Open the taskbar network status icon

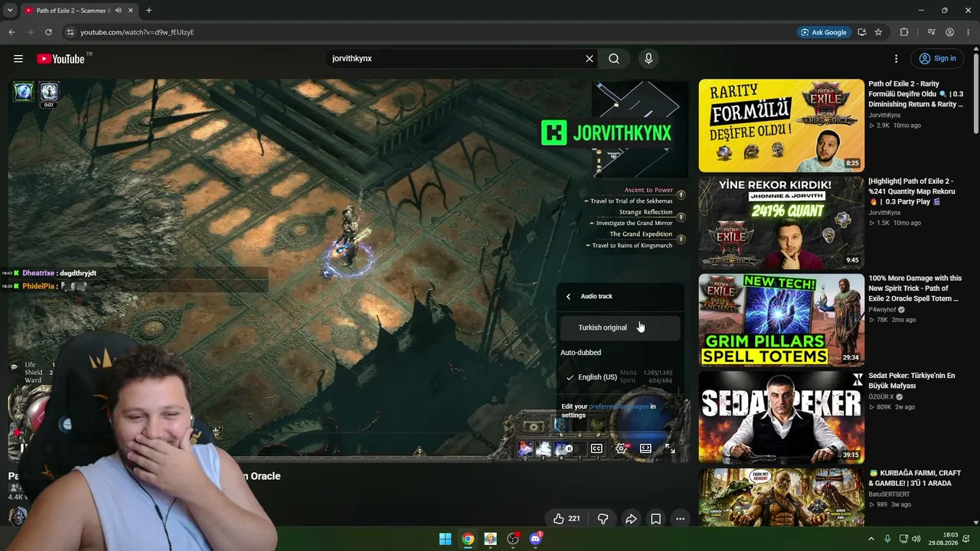click(x=903, y=539)
